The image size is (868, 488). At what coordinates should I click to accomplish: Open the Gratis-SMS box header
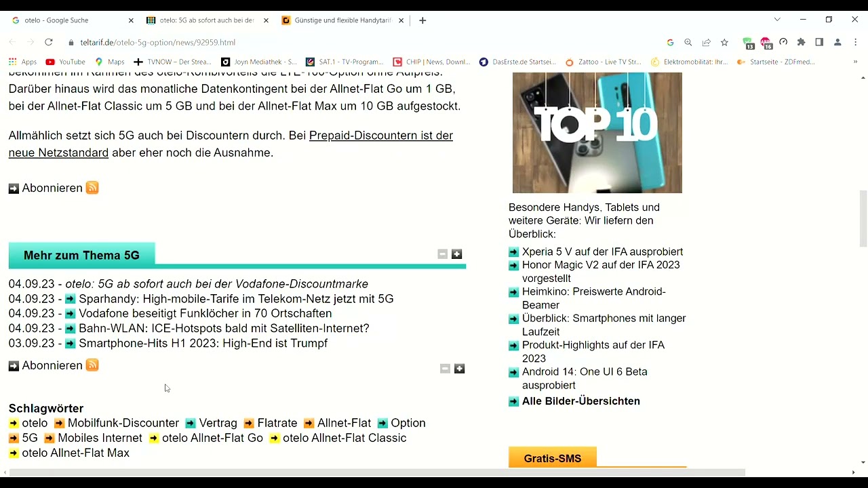553,458
